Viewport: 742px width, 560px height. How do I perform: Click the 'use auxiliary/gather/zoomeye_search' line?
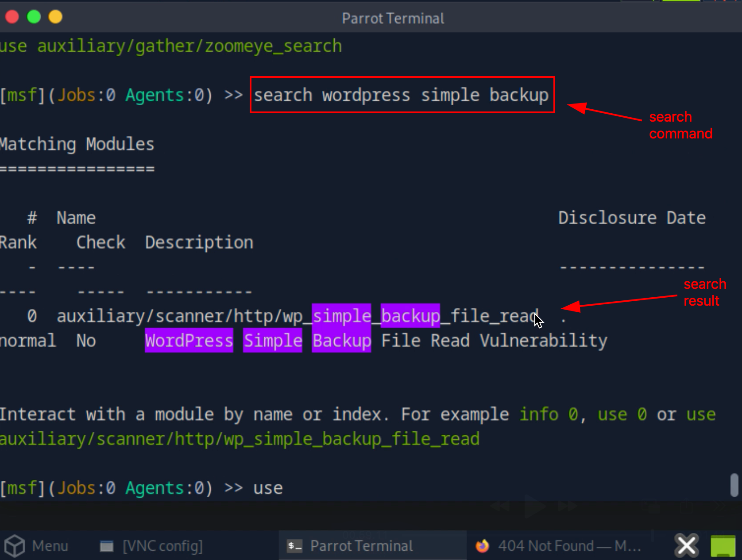click(171, 46)
